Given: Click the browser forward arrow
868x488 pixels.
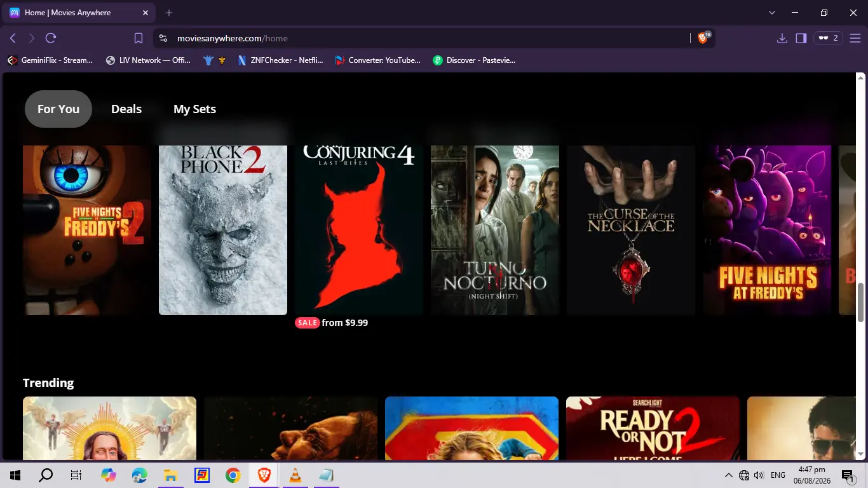Looking at the screenshot, I should click(x=32, y=38).
